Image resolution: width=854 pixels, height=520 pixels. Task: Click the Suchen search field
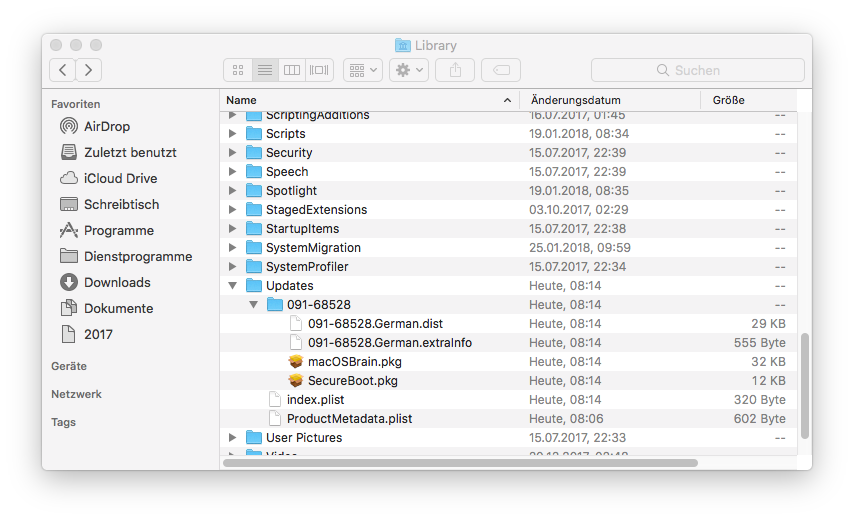(698, 70)
